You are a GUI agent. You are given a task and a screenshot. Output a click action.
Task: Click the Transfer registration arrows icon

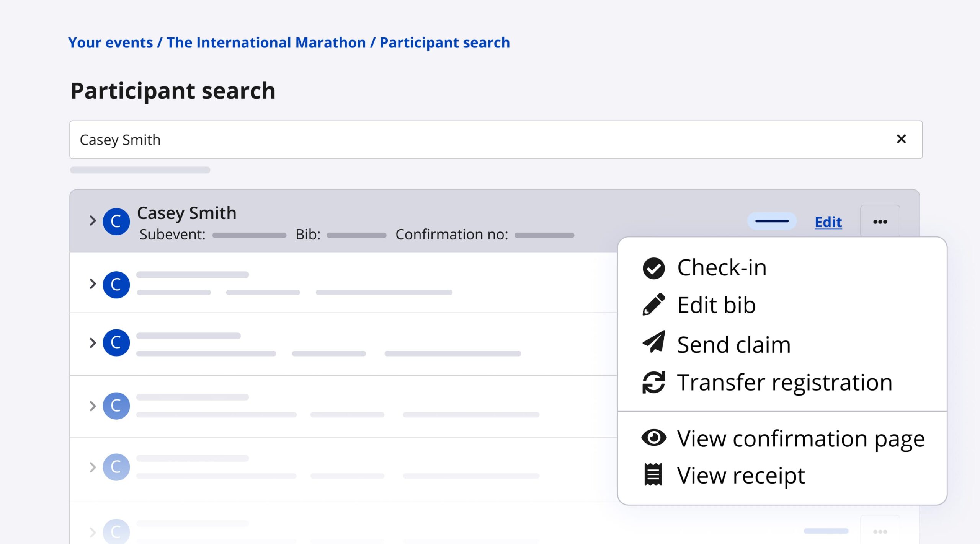(653, 382)
